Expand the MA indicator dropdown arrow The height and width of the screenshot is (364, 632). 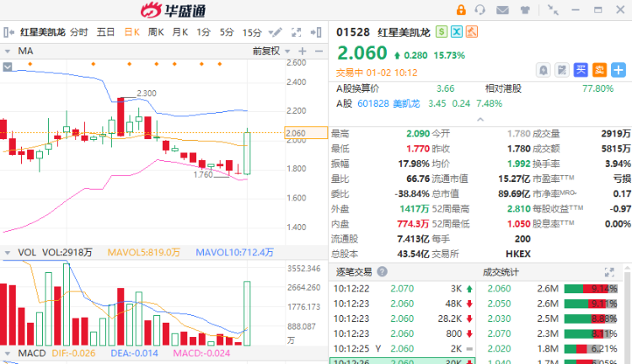pyautogui.click(x=8, y=51)
